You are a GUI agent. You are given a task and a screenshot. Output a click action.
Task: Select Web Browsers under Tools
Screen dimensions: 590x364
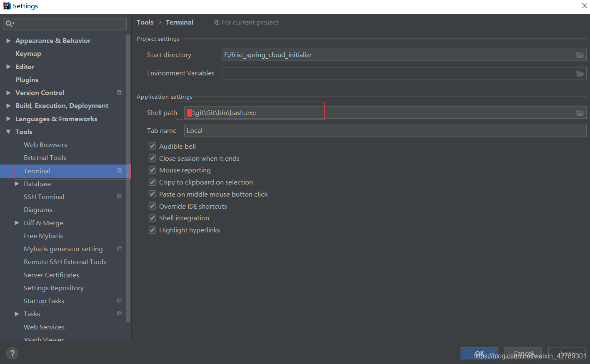pyautogui.click(x=45, y=145)
